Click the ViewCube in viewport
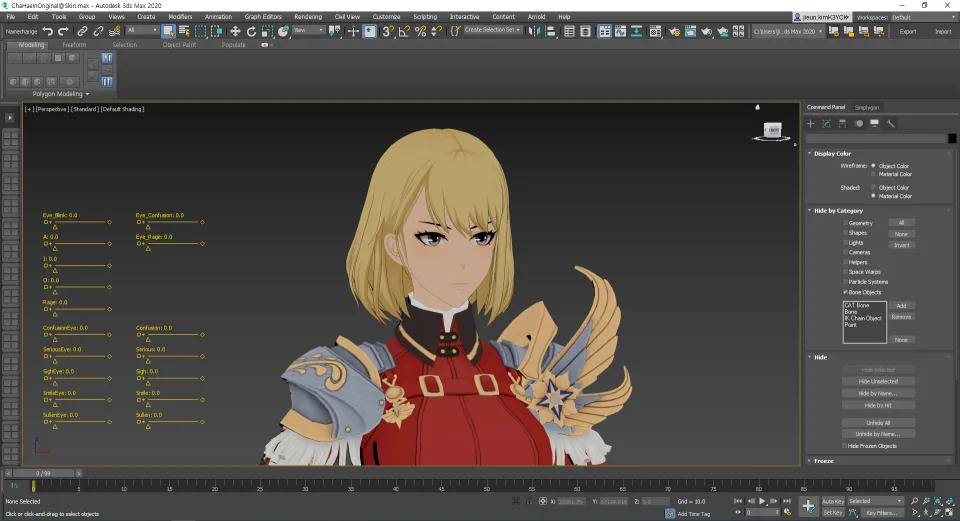The width and height of the screenshot is (960, 521). pyautogui.click(x=773, y=131)
